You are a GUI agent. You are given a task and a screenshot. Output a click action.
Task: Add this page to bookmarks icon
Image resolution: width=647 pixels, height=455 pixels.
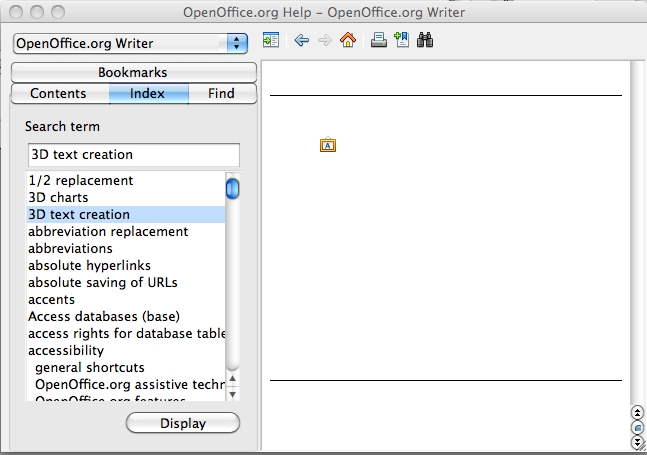pos(401,41)
